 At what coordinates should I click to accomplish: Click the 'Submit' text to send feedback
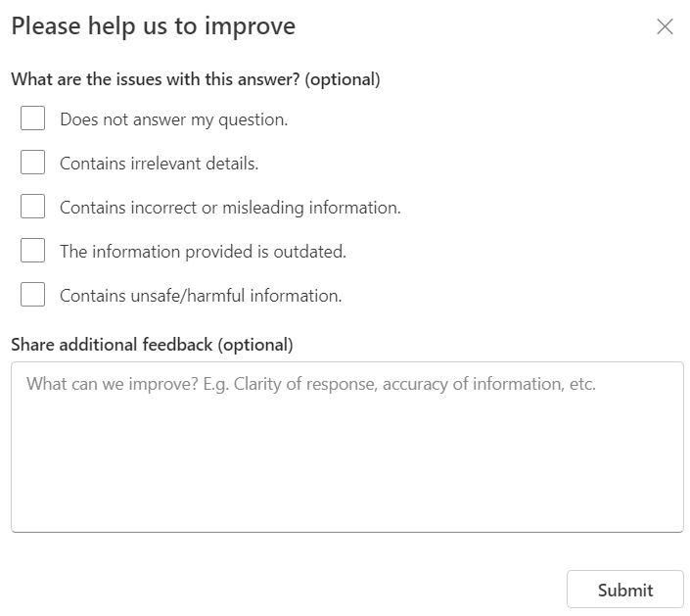click(624, 590)
